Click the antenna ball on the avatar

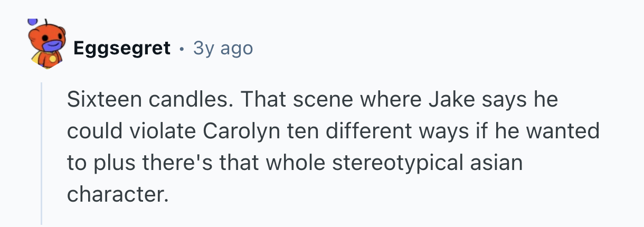coord(33,22)
